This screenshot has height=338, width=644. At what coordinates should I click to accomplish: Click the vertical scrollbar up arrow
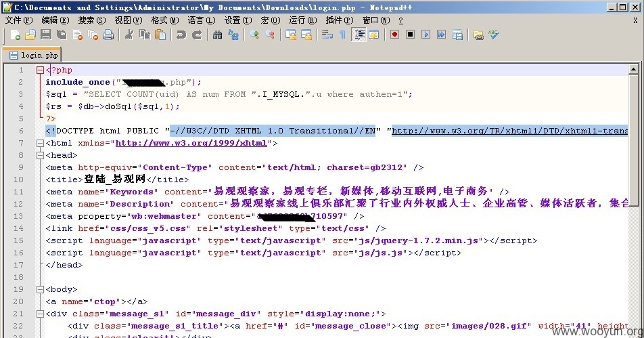(x=633, y=70)
